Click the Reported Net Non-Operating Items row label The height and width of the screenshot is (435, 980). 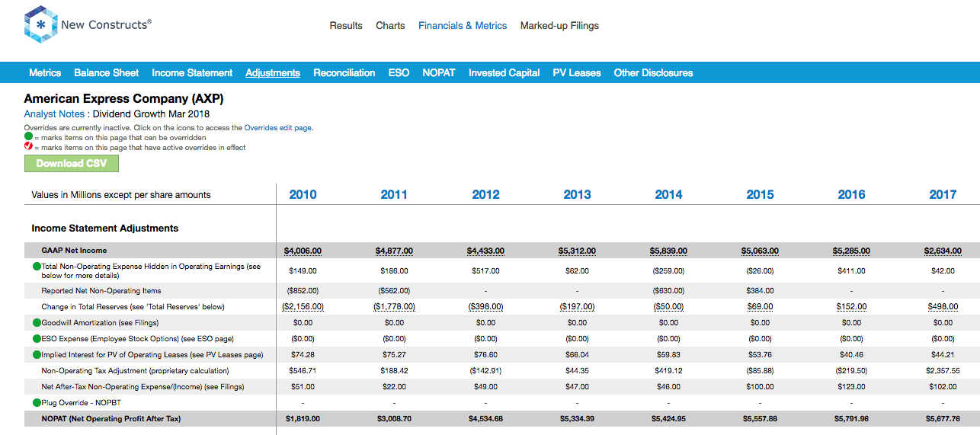pyautogui.click(x=101, y=291)
